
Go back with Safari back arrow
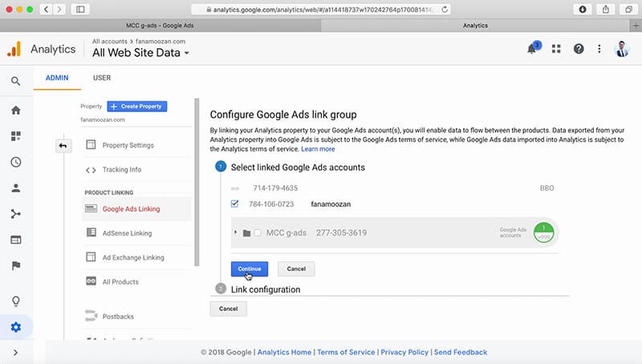(47, 9)
